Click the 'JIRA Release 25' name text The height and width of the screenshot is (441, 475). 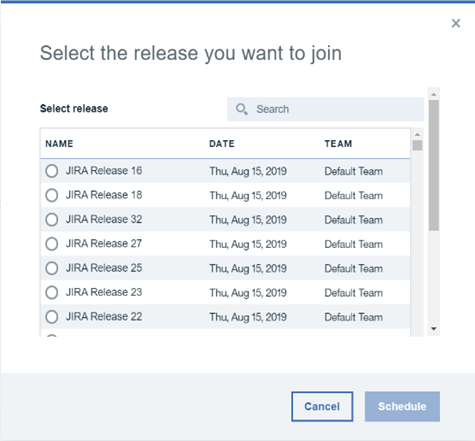tap(104, 268)
